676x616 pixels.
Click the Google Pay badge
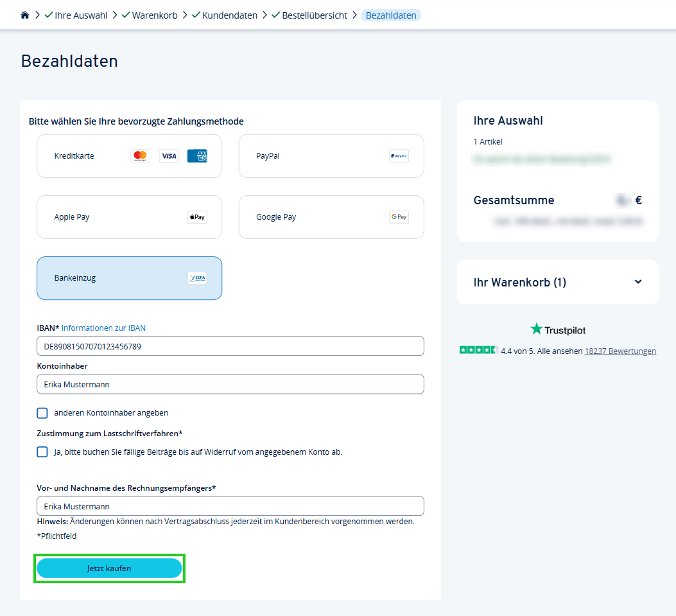398,216
